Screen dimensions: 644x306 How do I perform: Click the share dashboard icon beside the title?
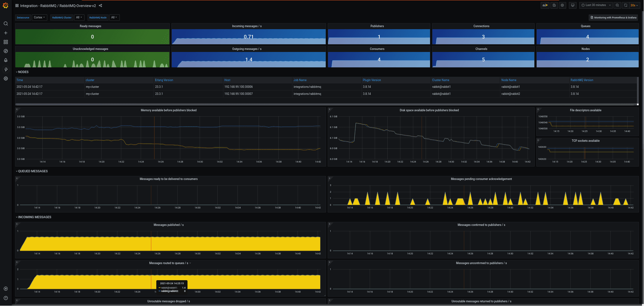(100, 5)
